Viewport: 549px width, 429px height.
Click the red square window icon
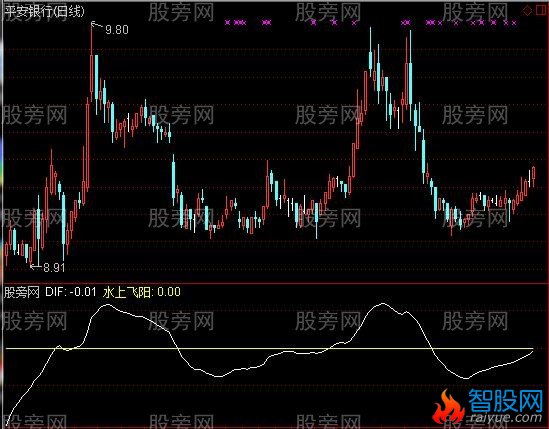(541, 11)
